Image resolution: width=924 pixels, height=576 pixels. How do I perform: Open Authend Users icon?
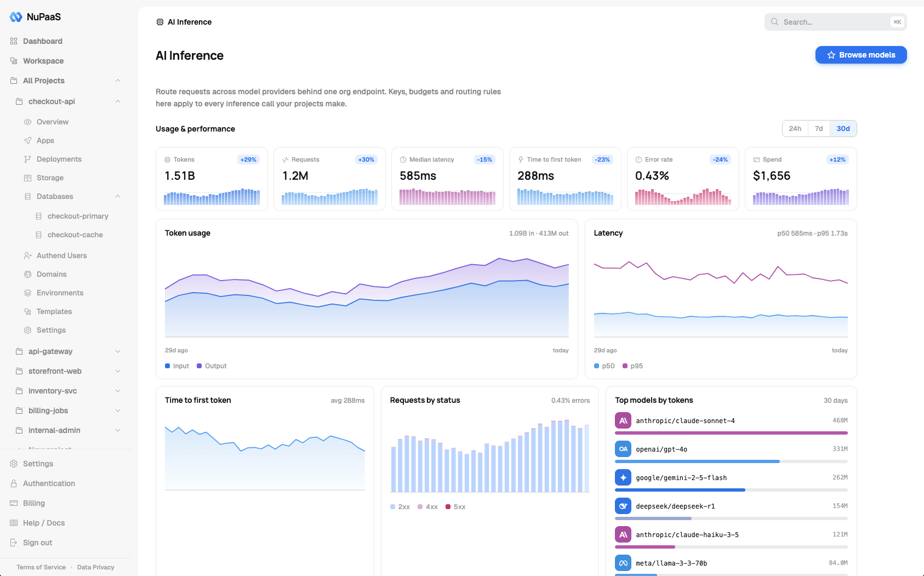pos(27,255)
